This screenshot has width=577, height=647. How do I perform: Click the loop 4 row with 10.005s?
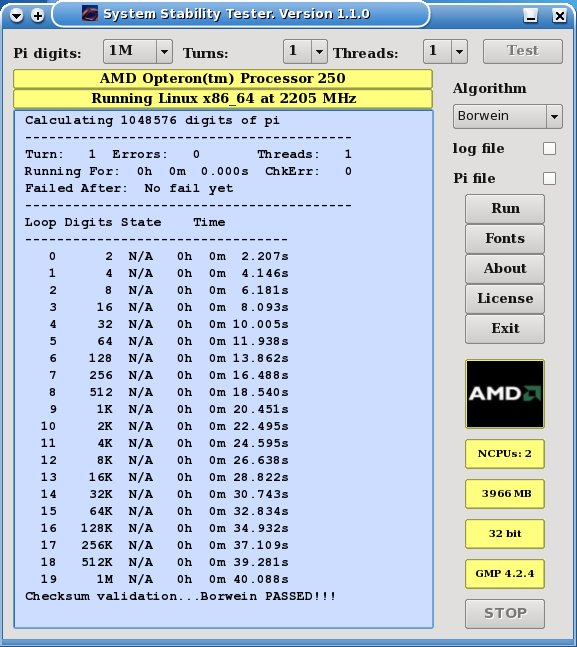[168, 324]
